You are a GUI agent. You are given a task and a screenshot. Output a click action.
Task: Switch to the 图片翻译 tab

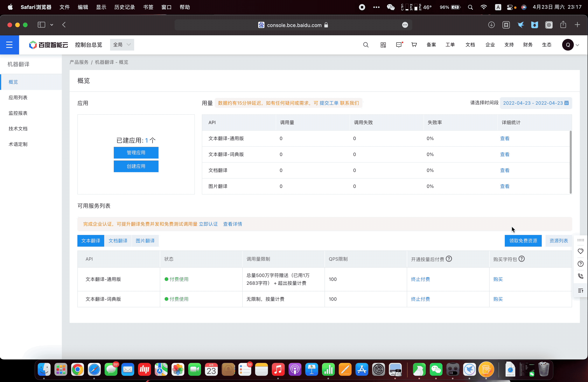(145, 241)
